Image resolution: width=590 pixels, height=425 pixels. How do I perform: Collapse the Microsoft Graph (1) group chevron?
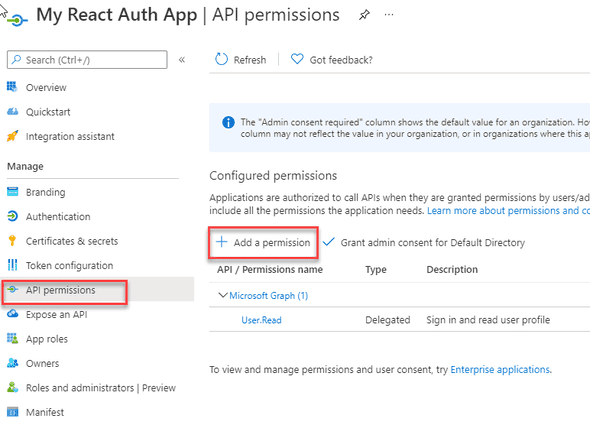[223, 295]
